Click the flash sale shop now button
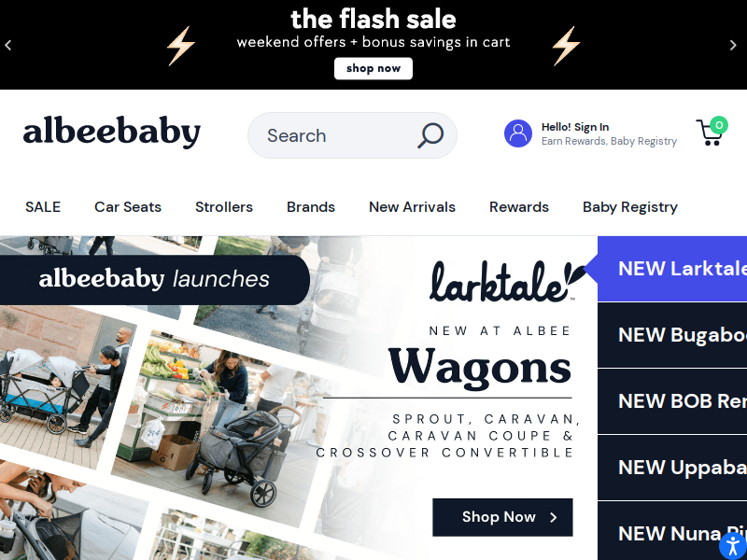The width and height of the screenshot is (747, 560). [373, 68]
